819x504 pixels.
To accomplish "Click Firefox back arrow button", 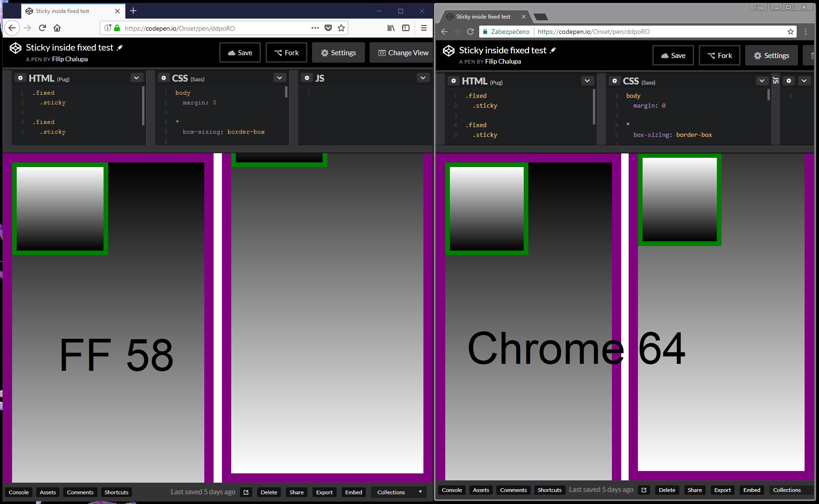I will coord(12,28).
